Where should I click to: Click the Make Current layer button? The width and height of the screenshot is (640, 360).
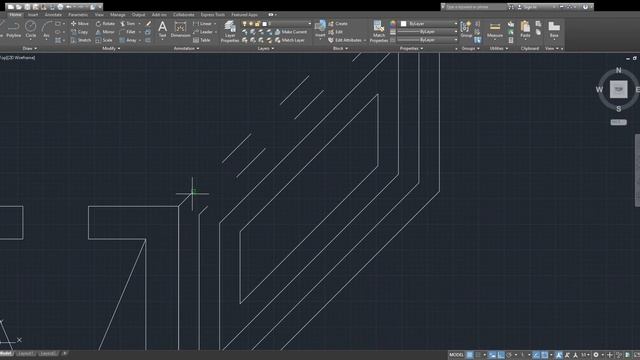[x=291, y=32]
